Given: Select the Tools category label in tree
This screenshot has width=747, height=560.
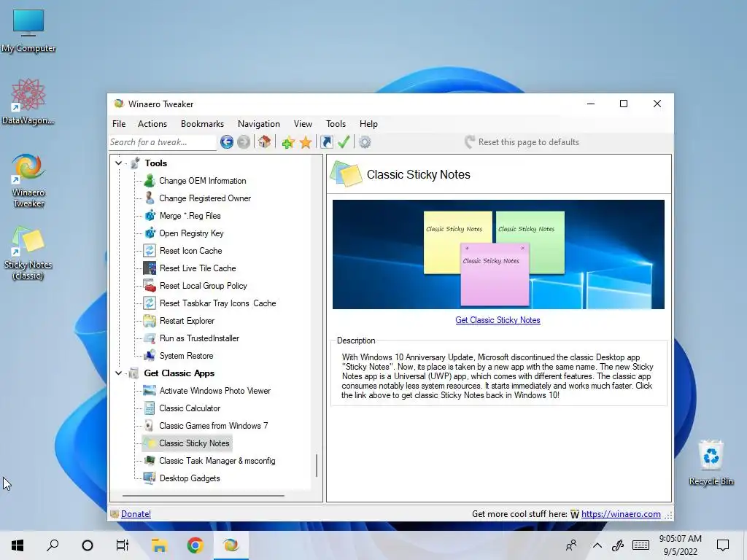Looking at the screenshot, I should (x=156, y=163).
